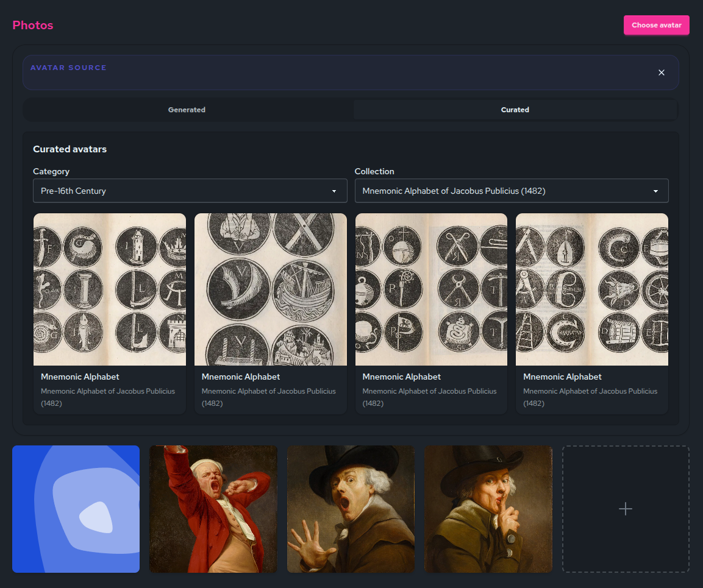This screenshot has height=588, width=703.
Task: Click the Category field label
Action: click(51, 172)
